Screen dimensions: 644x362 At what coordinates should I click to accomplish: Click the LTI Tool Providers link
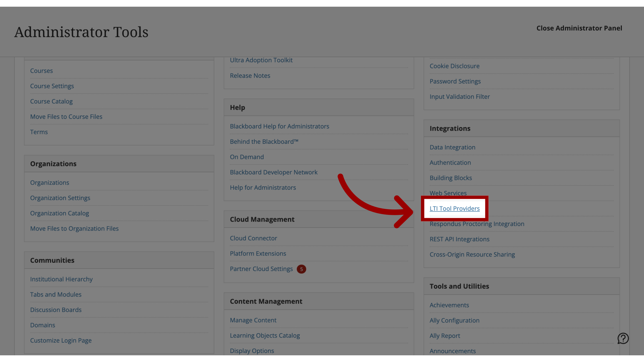[x=454, y=208]
